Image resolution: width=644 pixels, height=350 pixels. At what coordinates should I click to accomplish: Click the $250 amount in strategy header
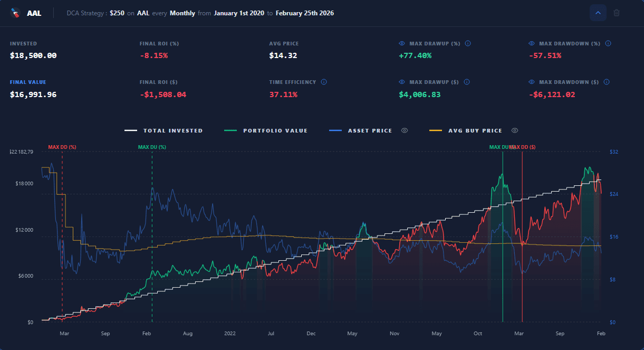tap(117, 13)
